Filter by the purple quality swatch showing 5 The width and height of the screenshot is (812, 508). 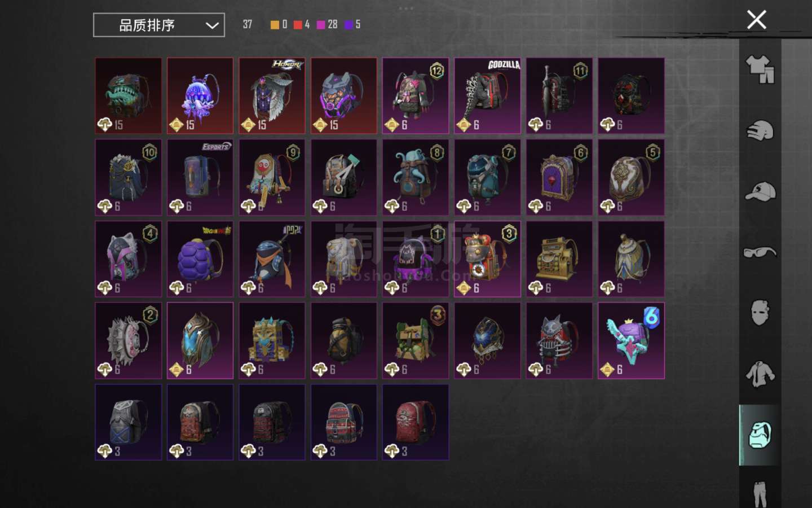click(x=348, y=25)
